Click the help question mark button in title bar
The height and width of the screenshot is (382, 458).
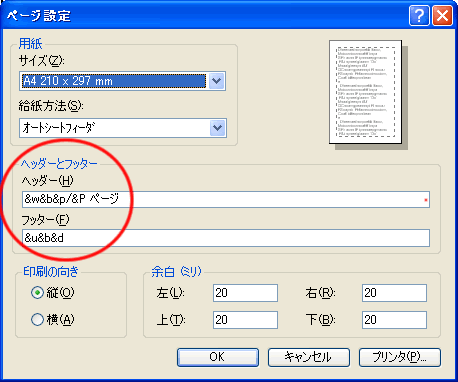(x=419, y=15)
